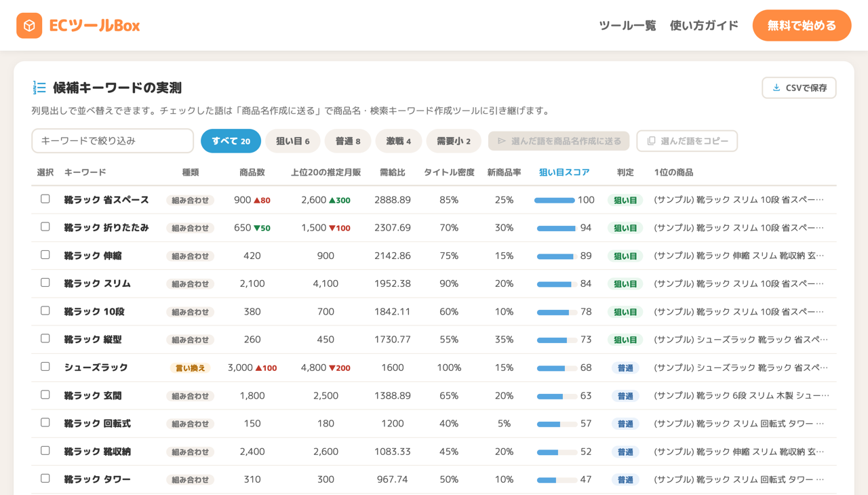868x495 pixels.
Task: Click the score bar showing 94
Action: pyautogui.click(x=556, y=229)
